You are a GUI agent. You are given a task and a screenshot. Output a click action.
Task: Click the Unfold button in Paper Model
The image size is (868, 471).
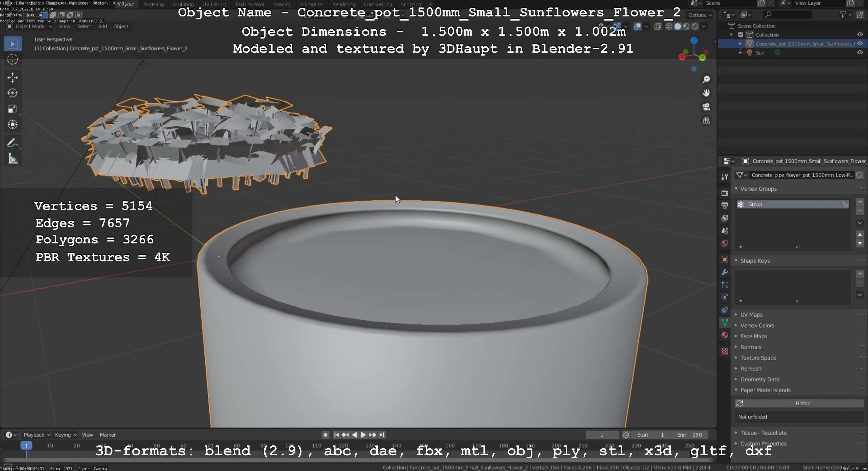tap(799, 403)
